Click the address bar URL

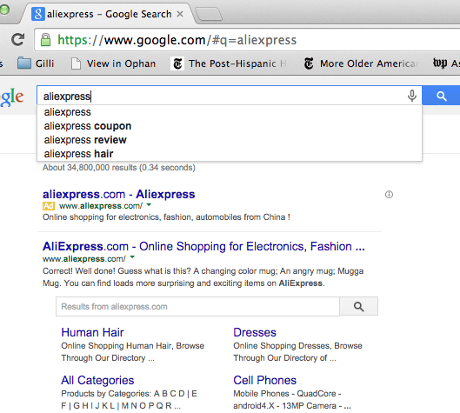(x=177, y=40)
